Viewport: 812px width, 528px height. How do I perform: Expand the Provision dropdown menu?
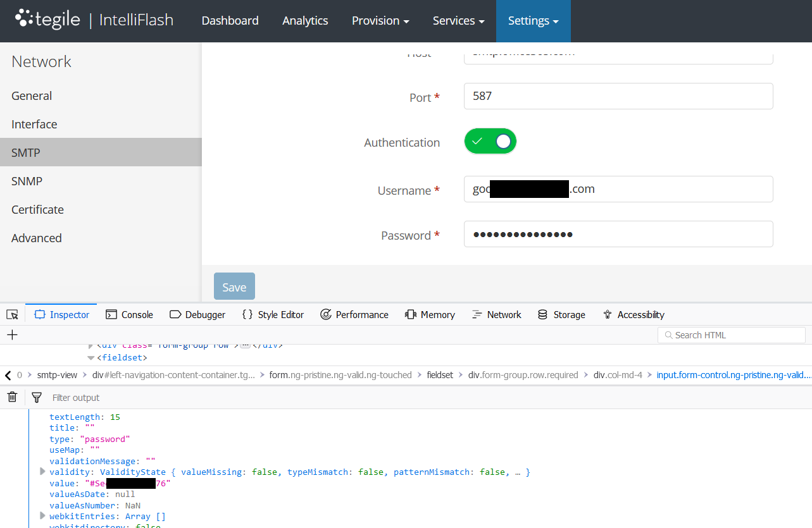click(380, 21)
